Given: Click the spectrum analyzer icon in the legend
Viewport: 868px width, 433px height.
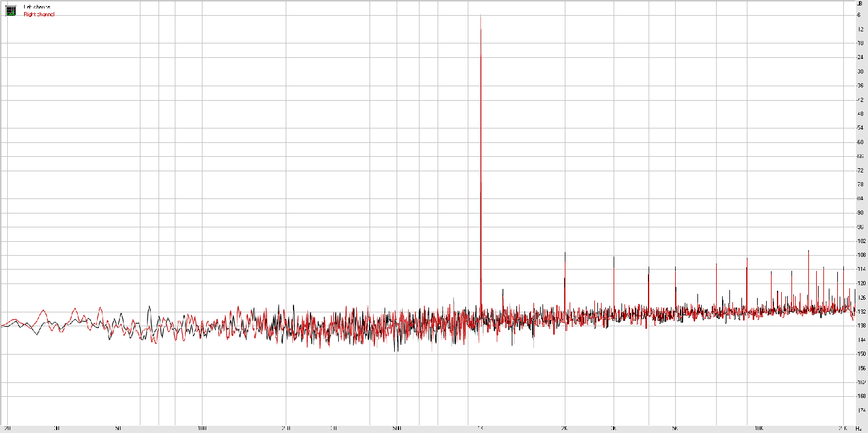Looking at the screenshot, I should point(10,10).
